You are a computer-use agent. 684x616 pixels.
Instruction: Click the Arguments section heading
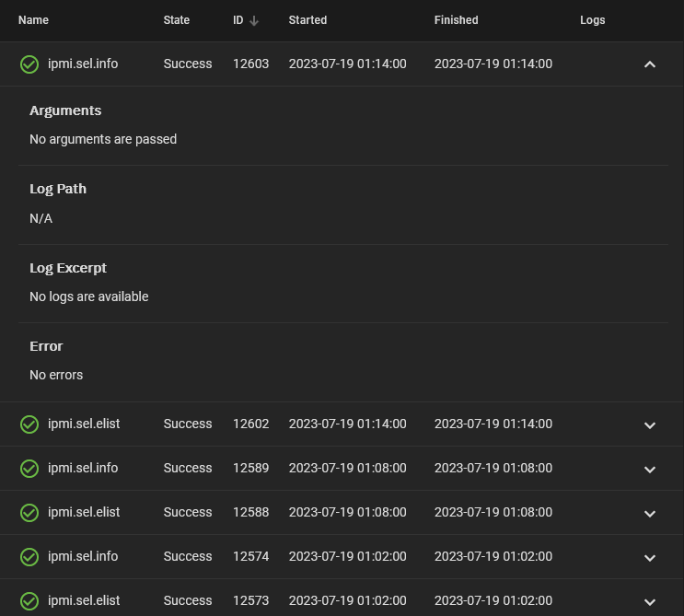[65, 111]
